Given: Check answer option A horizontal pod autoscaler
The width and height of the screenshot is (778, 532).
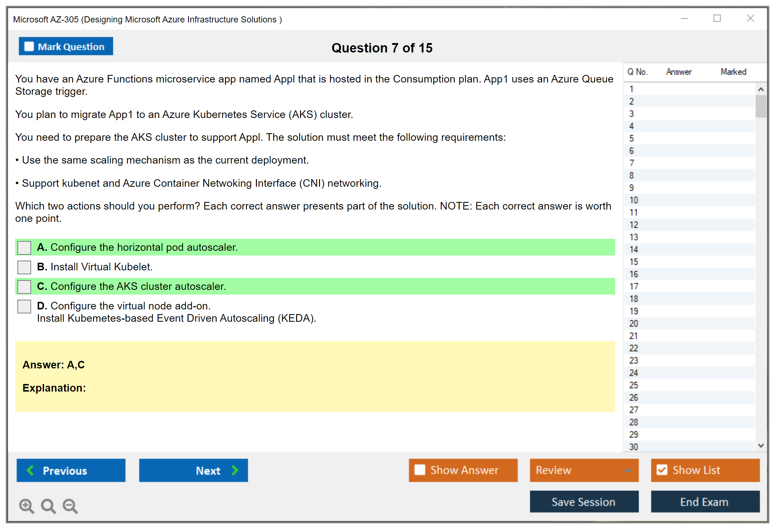Looking at the screenshot, I should [24, 248].
